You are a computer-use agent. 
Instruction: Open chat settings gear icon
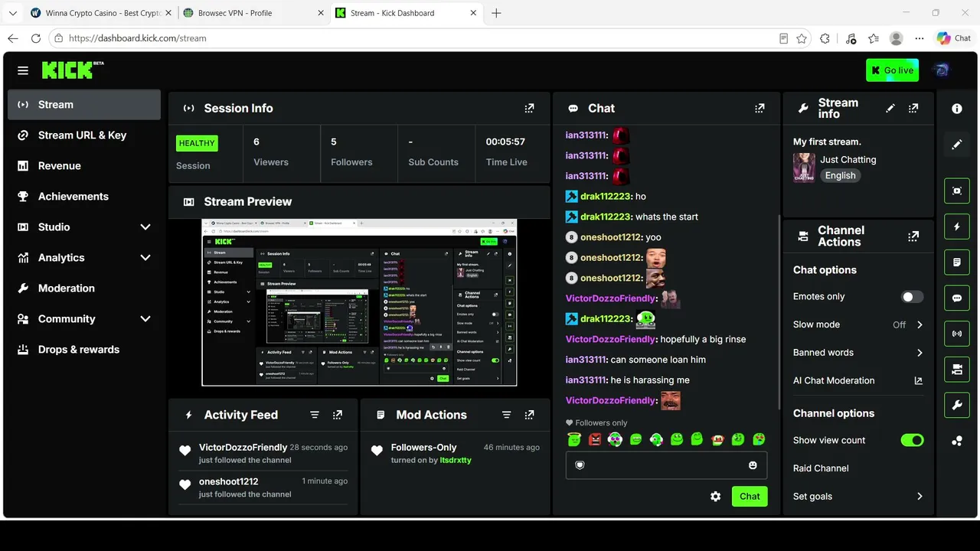click(x=715, y=496)
